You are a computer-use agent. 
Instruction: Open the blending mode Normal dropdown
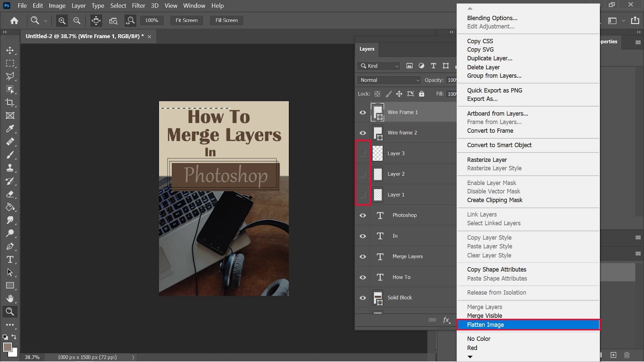pyautogui.click(x=389, y=80)
